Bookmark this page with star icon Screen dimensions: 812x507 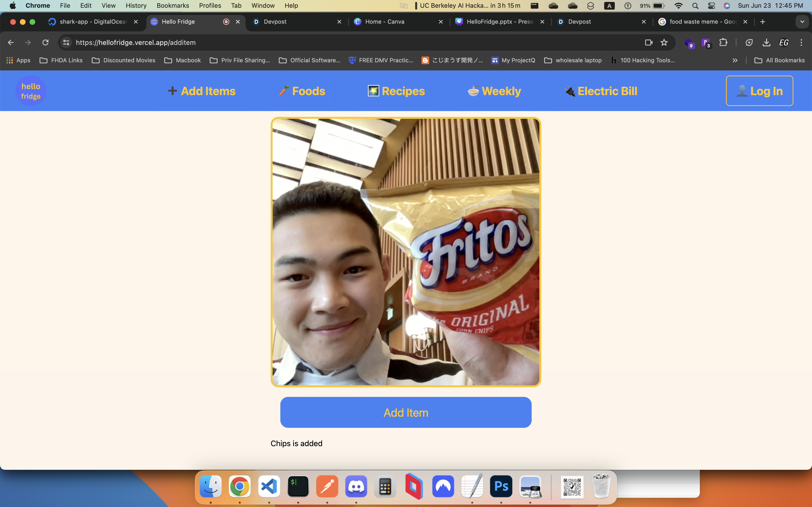click(664, 42)
